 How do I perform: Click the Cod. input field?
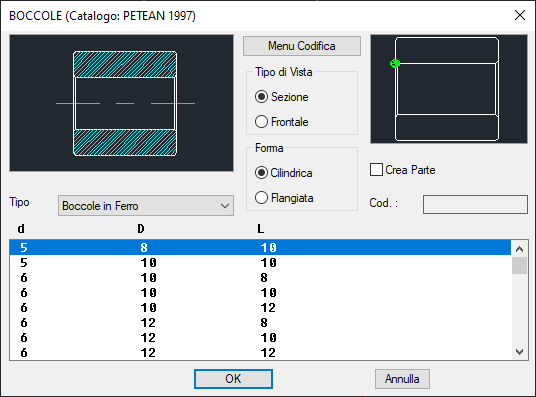475,204
